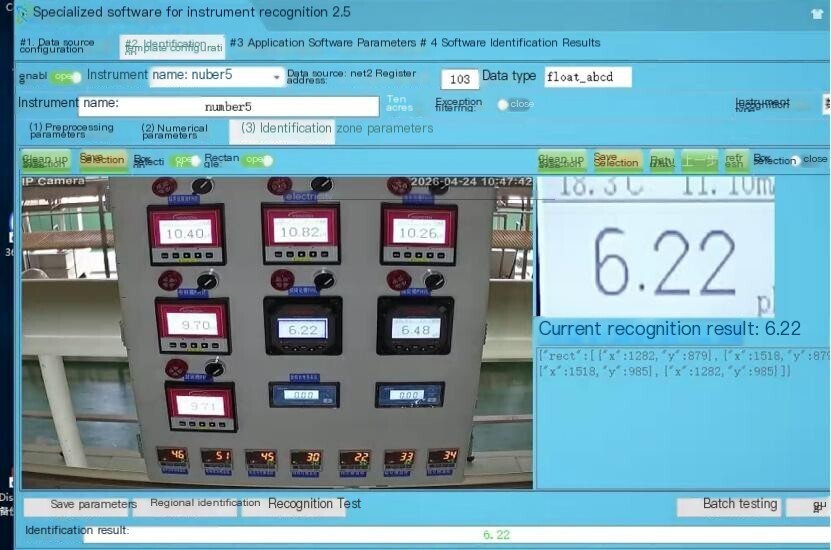Open the (2) Numerical parameters tab
The image size is (831, 550).
tap(174, 131)
